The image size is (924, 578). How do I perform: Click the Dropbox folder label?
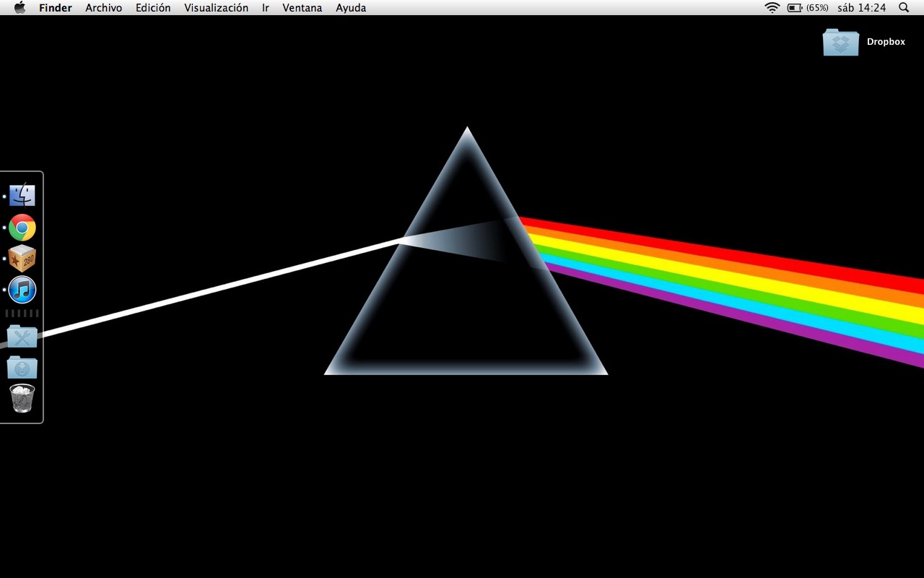tap(886, 42)
